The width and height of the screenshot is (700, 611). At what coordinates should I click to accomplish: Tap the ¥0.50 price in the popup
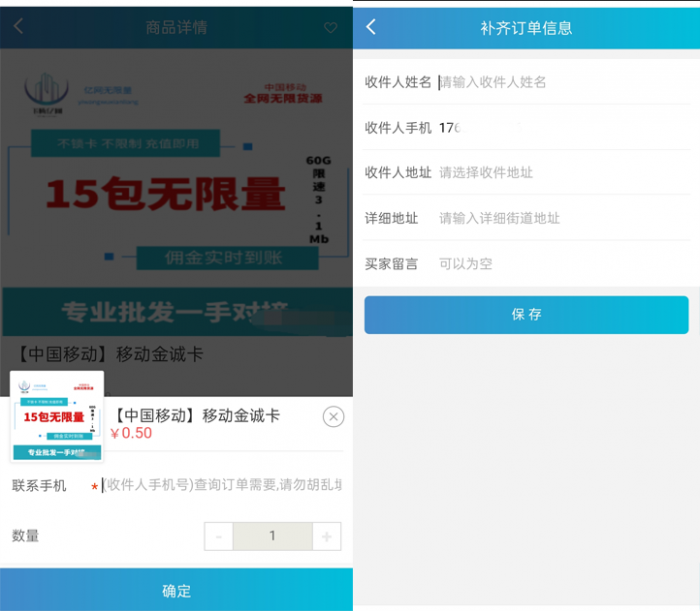pyautogui.click(x=131, y=434)
